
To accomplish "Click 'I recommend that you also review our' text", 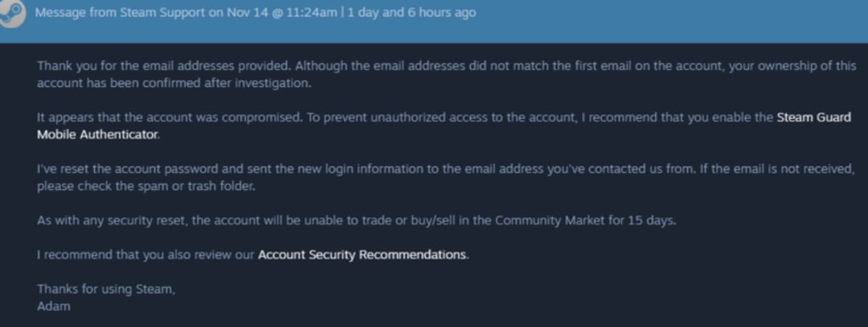I will [145, 255].
